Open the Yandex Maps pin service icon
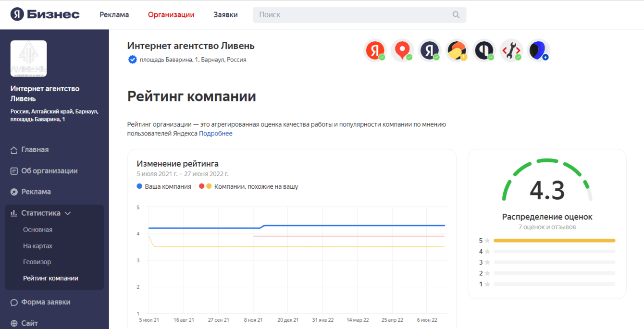This screenshot has width=644, height=329. coord(402,50)
